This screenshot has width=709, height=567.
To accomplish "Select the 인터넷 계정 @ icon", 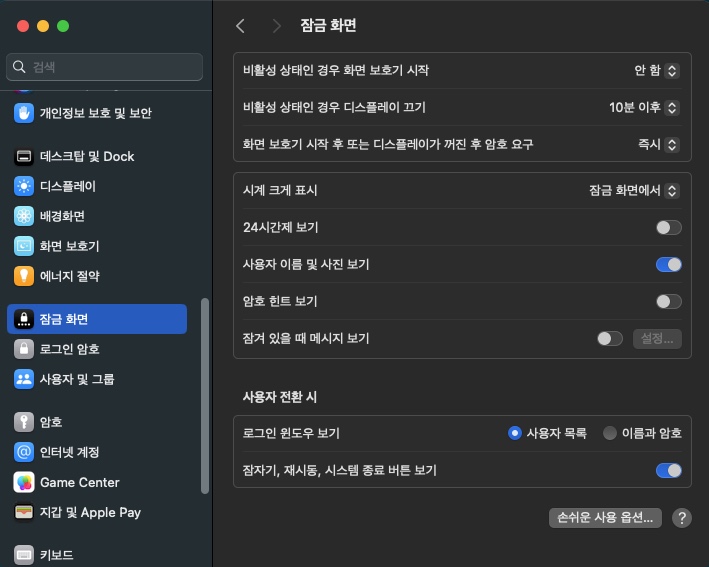I will click(24, 452).
